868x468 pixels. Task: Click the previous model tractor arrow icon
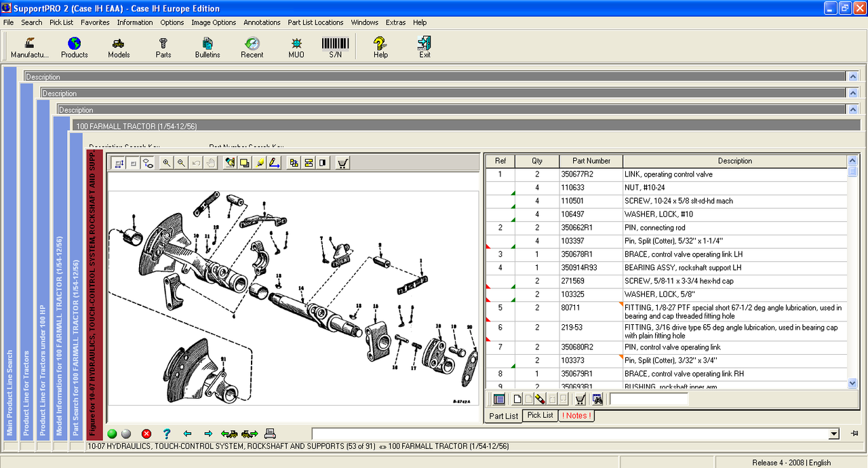(229, 433)
